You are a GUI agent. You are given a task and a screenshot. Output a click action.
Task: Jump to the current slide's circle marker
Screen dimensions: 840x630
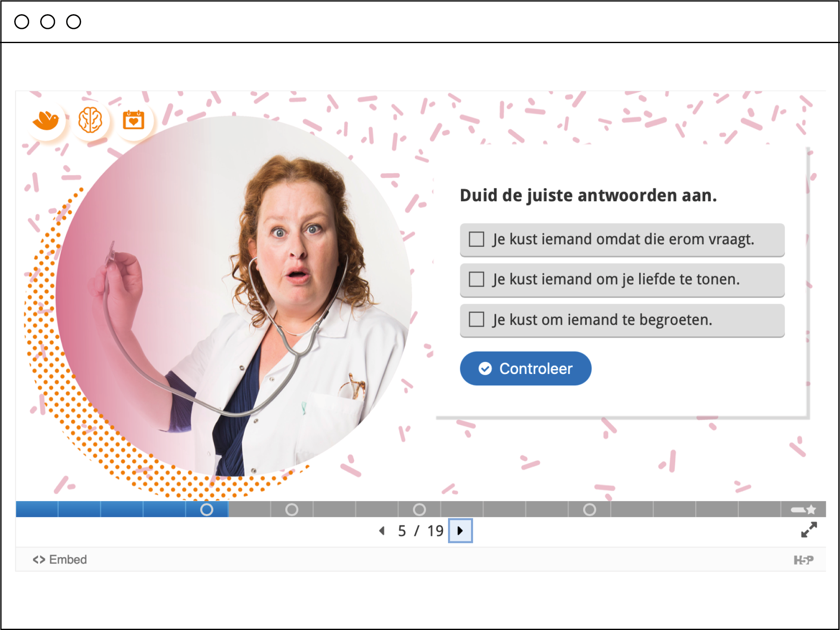pos(207,509)
